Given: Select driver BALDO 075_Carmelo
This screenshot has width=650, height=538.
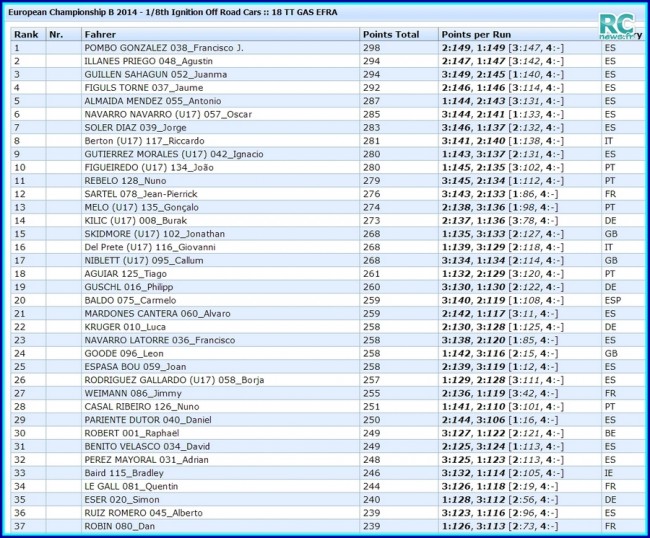Looking at the screenshot, I should click(130, 300).
